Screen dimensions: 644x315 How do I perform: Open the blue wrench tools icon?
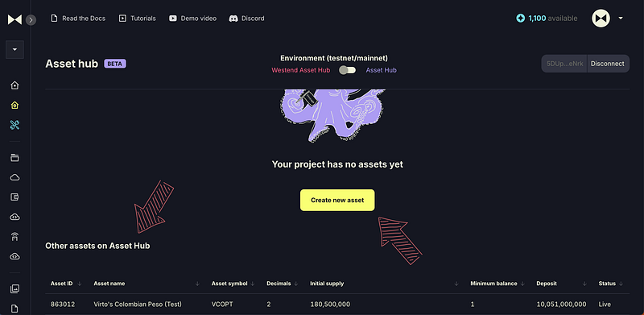(14, 125)
